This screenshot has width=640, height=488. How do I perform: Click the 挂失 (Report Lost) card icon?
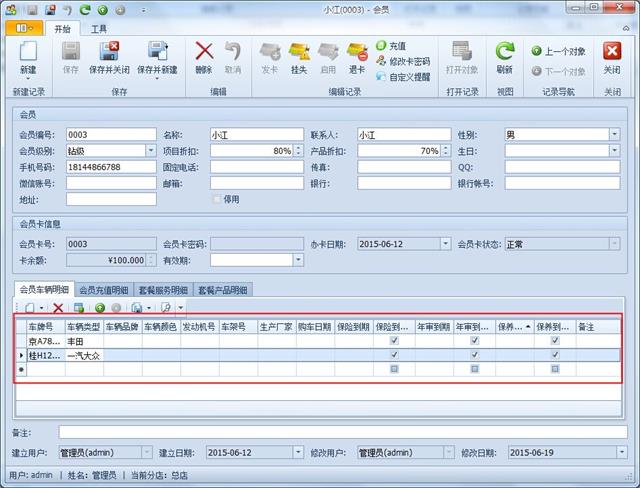[298, 57]
